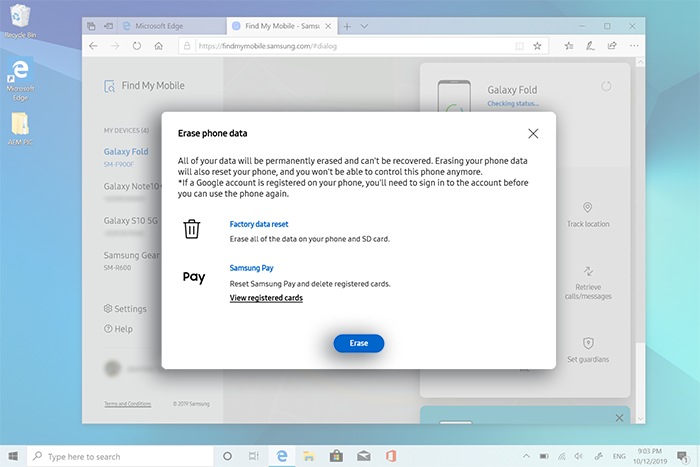This screenshot has width=700, height=467.
Task: Click the Type here to search box
Action: pyautogui.click(x=120, y=456)
